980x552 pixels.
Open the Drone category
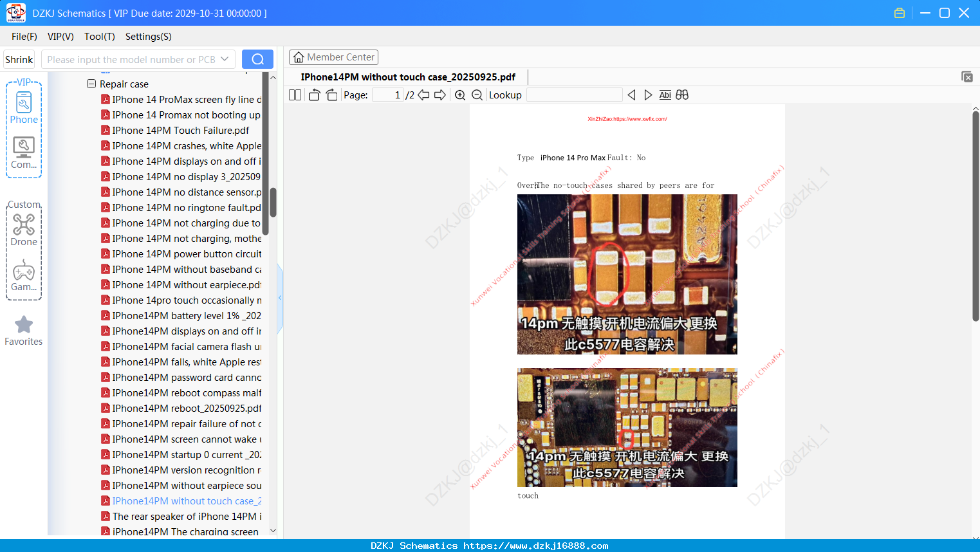(24, 230)
